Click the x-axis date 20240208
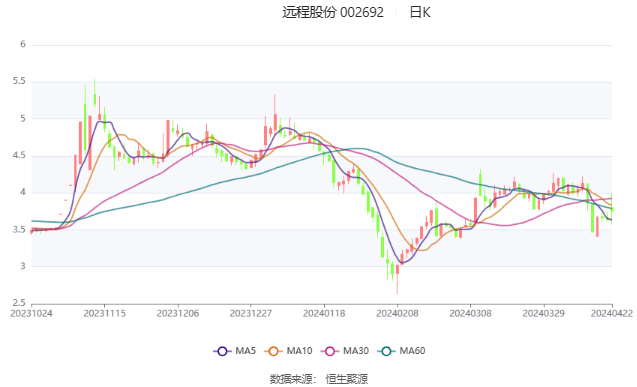The width and height of the screenshot is (637, 387). (x=397, y=313)
